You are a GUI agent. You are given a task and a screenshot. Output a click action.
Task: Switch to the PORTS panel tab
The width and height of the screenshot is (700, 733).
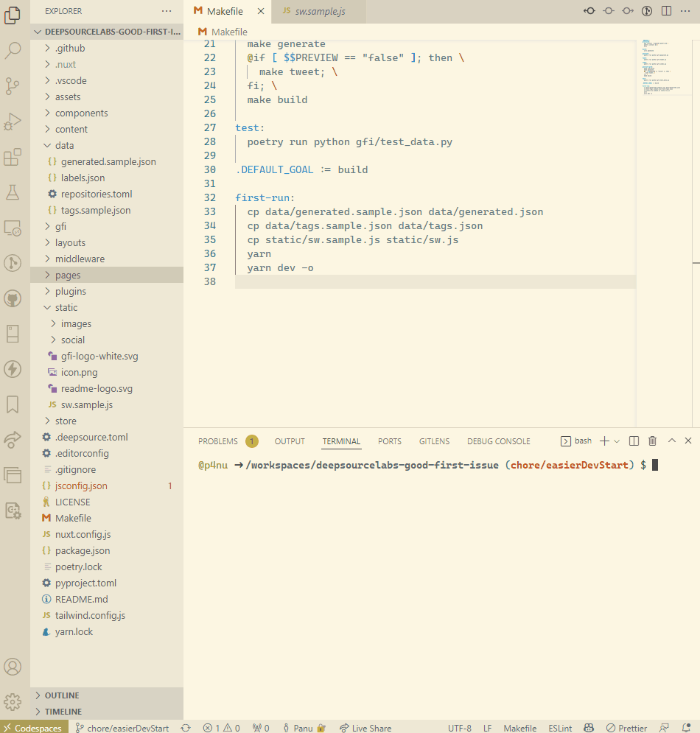tap(390, 441)
